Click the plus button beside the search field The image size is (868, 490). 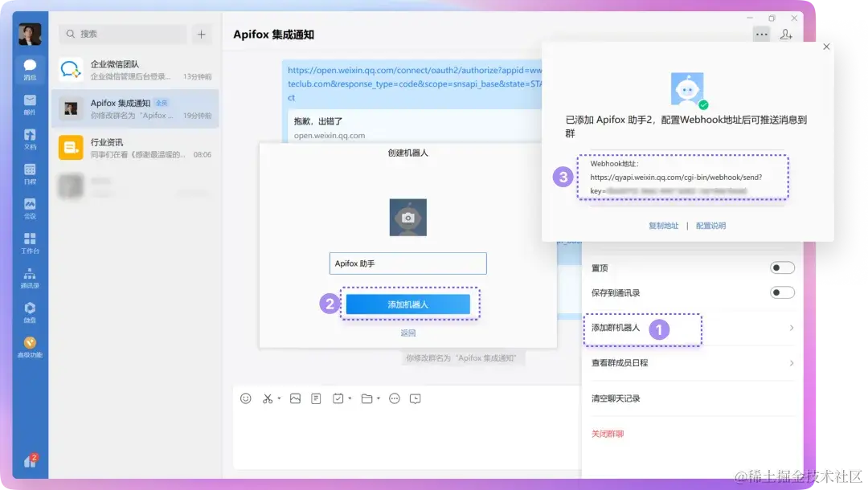click(x=202, y=35)
